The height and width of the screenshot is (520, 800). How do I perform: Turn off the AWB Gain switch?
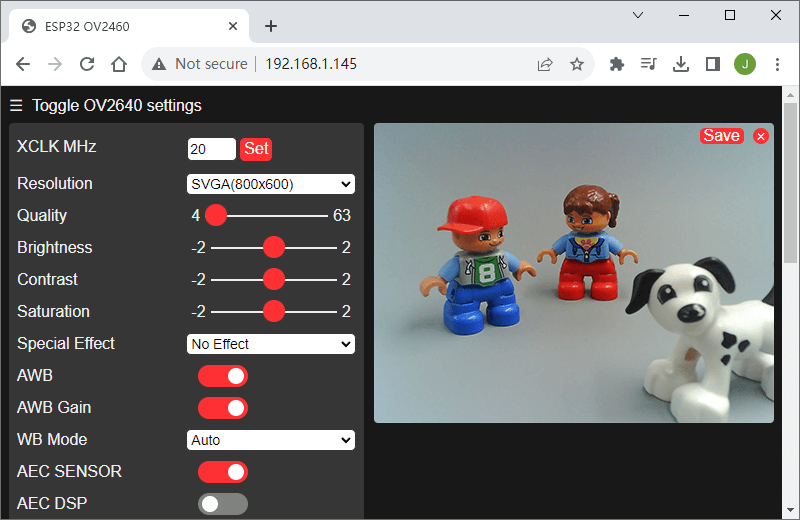point(223,408)
